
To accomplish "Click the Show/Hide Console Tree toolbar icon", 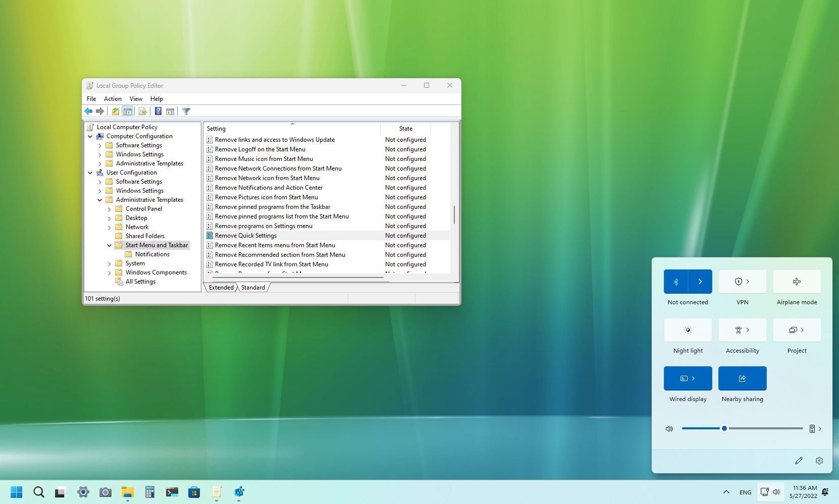I will point(128,111).
